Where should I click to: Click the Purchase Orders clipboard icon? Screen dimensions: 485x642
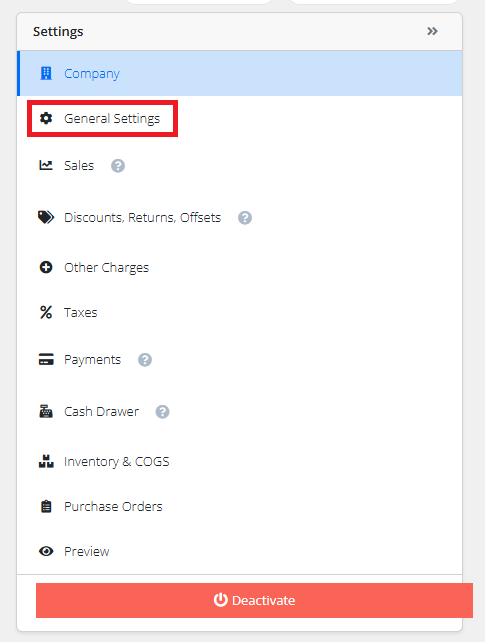click(46, 506)
